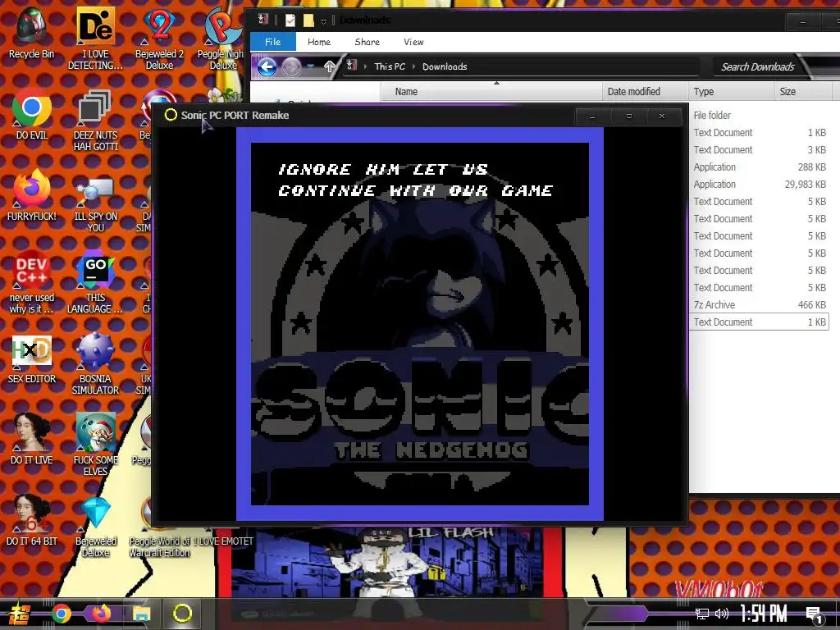Open Firefox from the taskbar
Image resolution: width=840 pixels, height=630 pixels.
(x=101, y=614)
